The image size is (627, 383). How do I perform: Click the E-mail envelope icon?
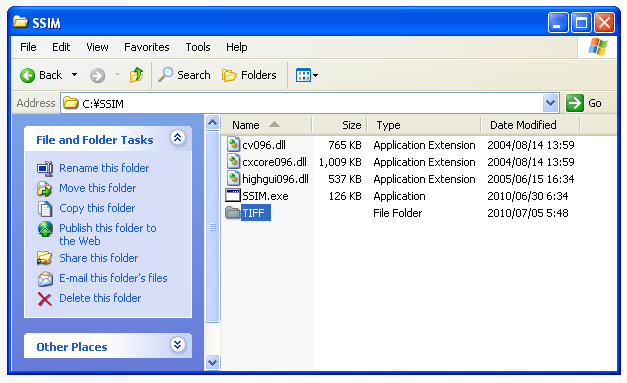click(45, 279)
